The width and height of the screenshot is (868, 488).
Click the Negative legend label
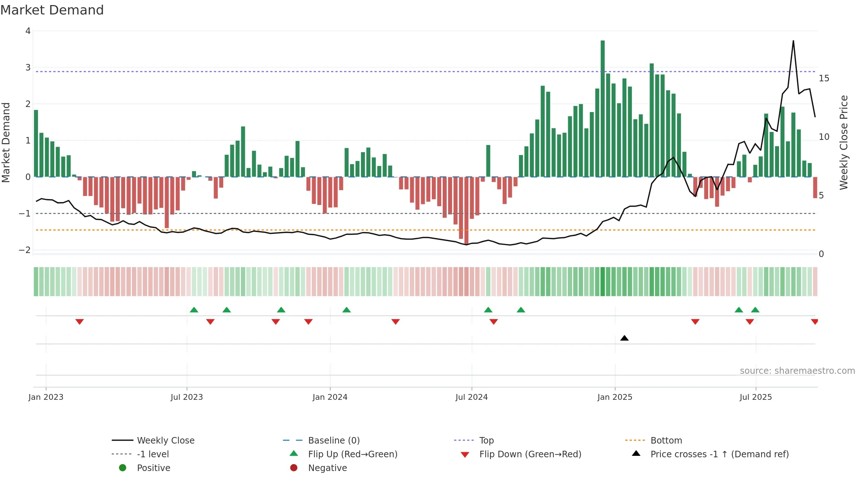(x=327, y=468)
